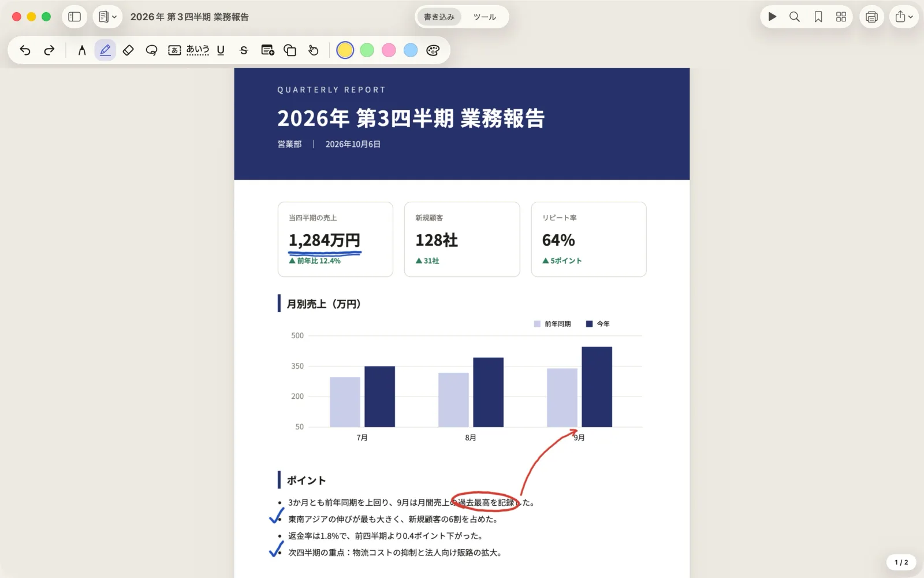Click the 今年 legend label
The image size is (924, 578).
point(603,324)
